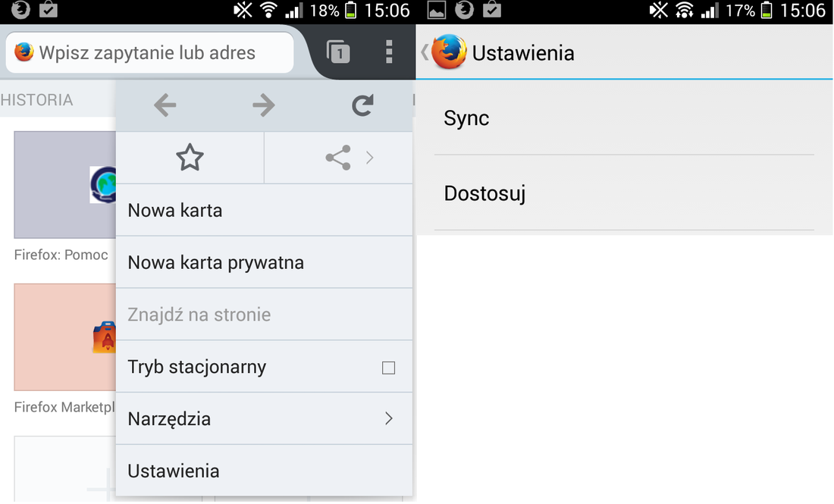Reload the page with the refresh icon
The height and width of the screenshot is (504, 834).
click(x=362, y=105)
